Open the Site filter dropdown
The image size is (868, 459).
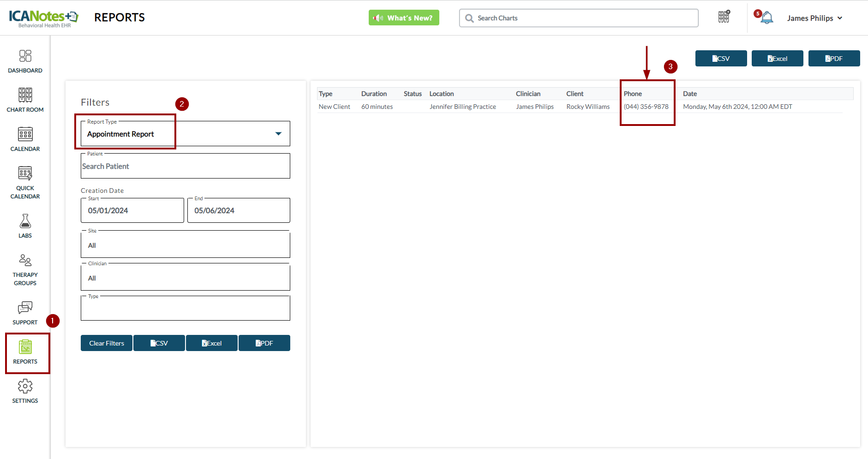(x=185, y=245)
